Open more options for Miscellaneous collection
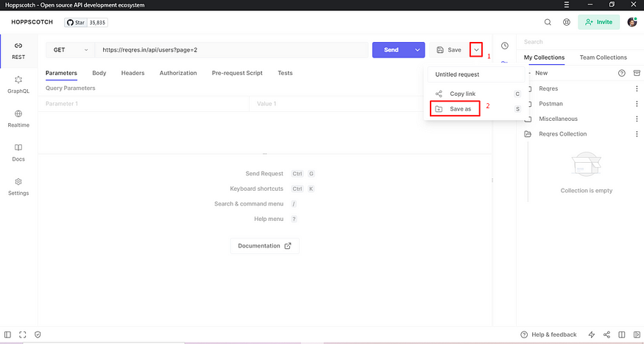This screenshot has height=344, width=644. [637, 119]
